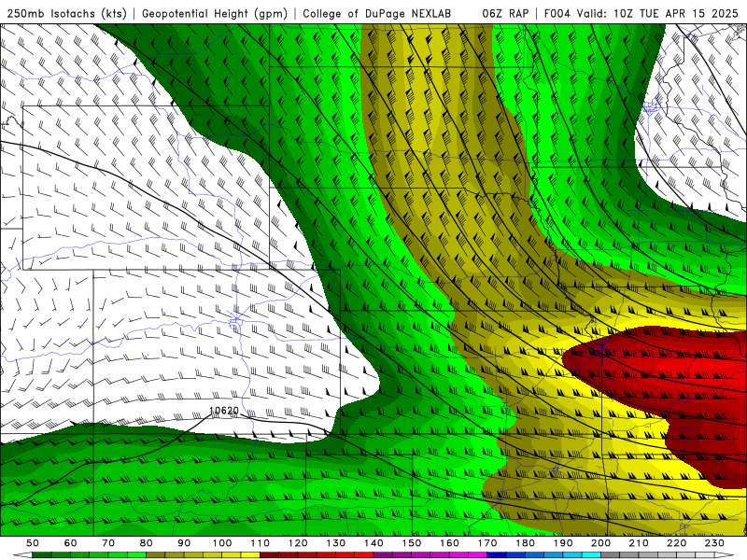The image size is (747, 560).
Task: Click the '70' value on color scale
Action: (x=108, y=543)
